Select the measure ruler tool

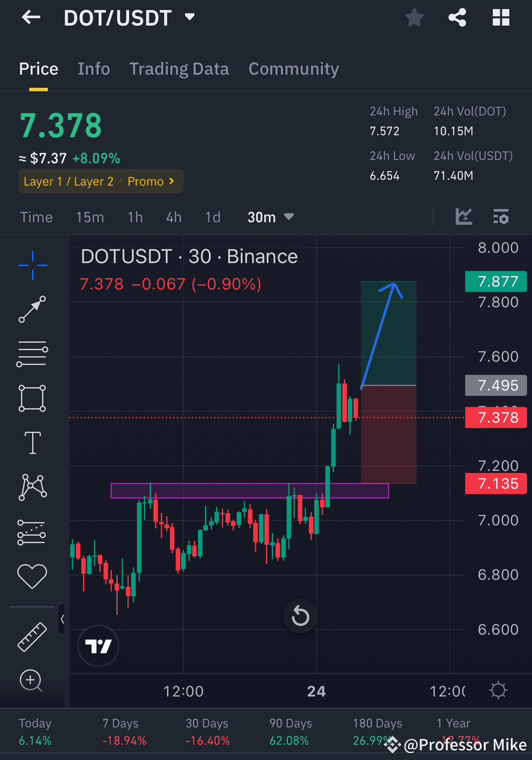click(32, 637)
